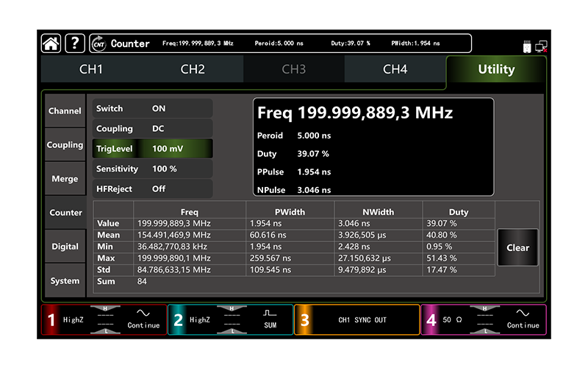Viewport: 588px width, 368px height.
Task: Click the USB drive status icon
Action: pyautogui.click(x=527, y=46)
